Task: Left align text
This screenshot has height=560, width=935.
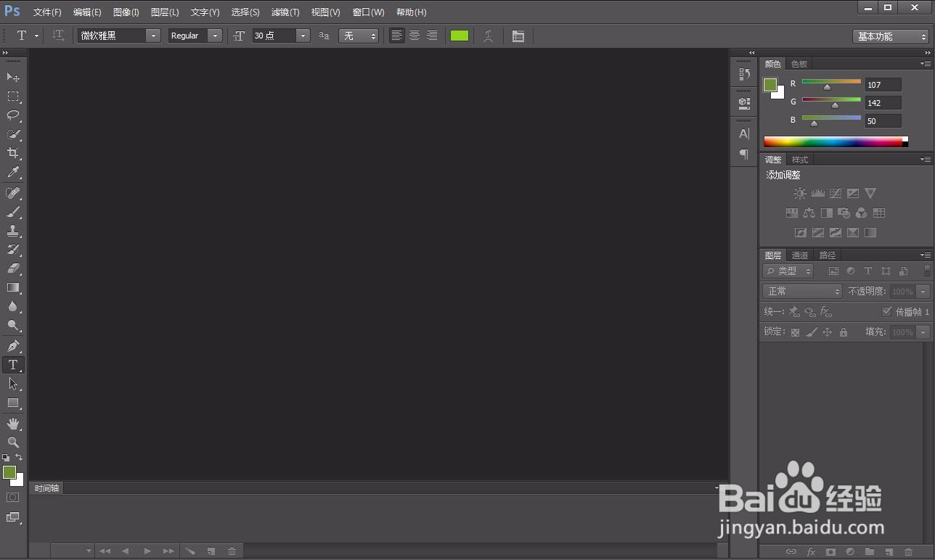Action: (396, 36)
